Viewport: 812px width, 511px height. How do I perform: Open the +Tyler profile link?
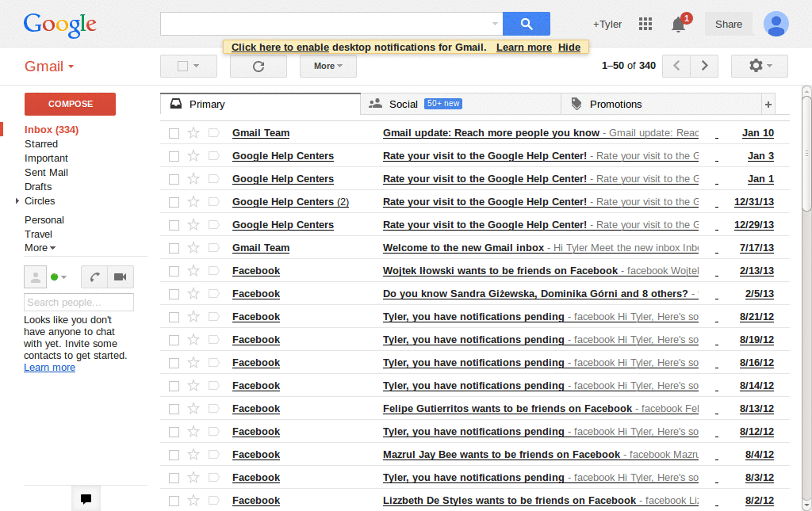click(x=607, y=25)
